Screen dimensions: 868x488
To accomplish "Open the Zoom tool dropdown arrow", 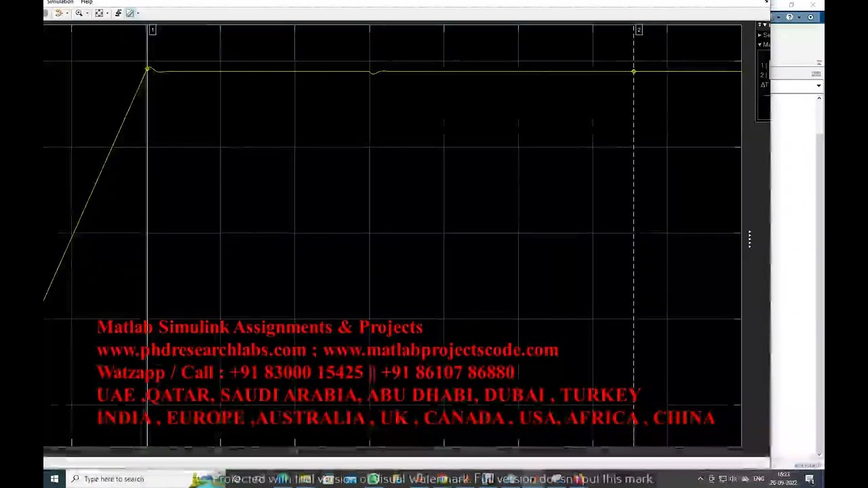I will click(87, 13).
